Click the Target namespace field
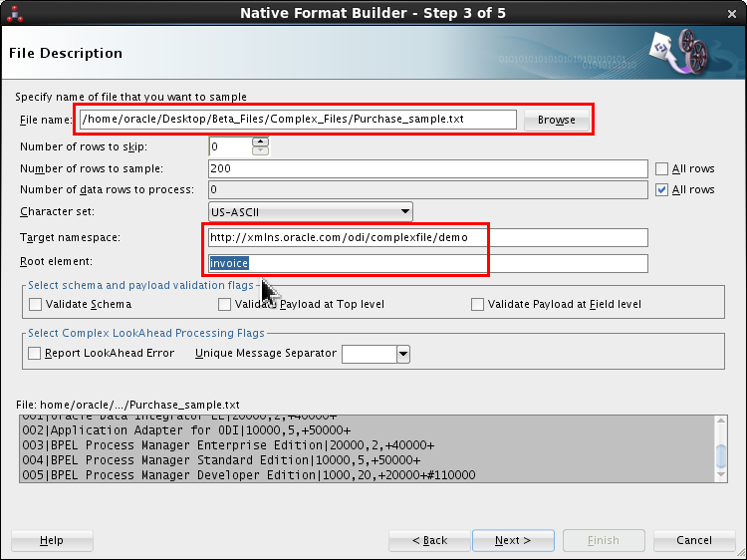The height and width of the screenshot is (560, 747). 428,237
